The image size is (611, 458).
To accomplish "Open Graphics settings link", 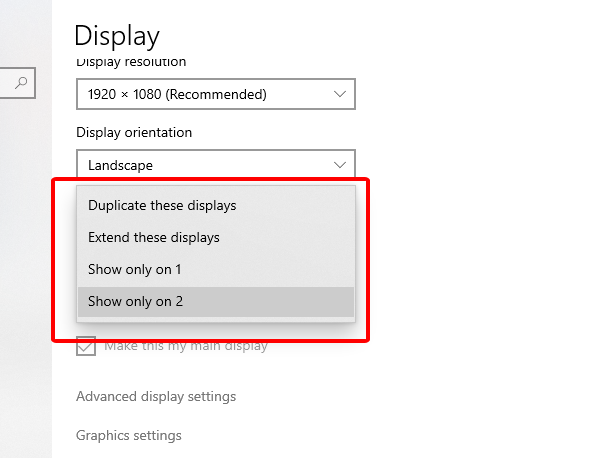I will click(x=129, y=435).
